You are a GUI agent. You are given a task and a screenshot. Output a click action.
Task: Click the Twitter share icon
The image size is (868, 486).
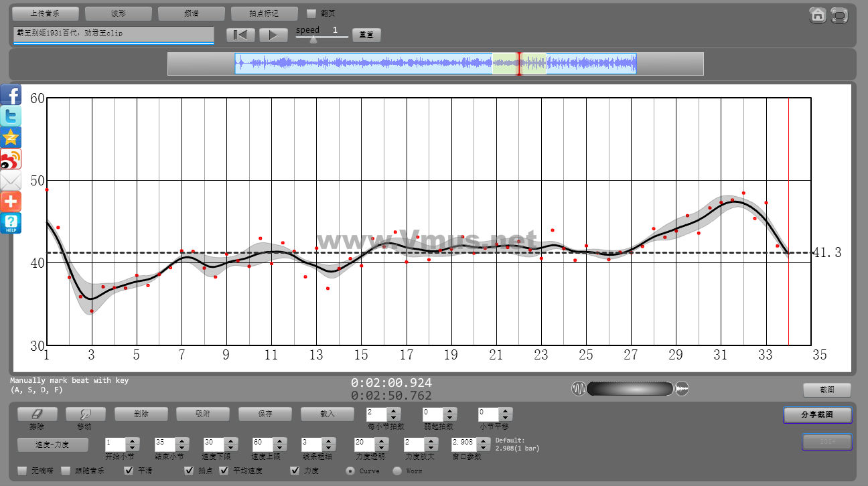tap(11, 116)
